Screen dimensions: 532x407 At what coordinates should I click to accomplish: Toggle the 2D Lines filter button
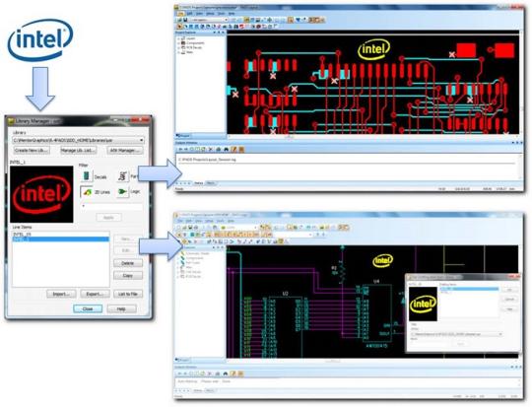tap(88, 192)
